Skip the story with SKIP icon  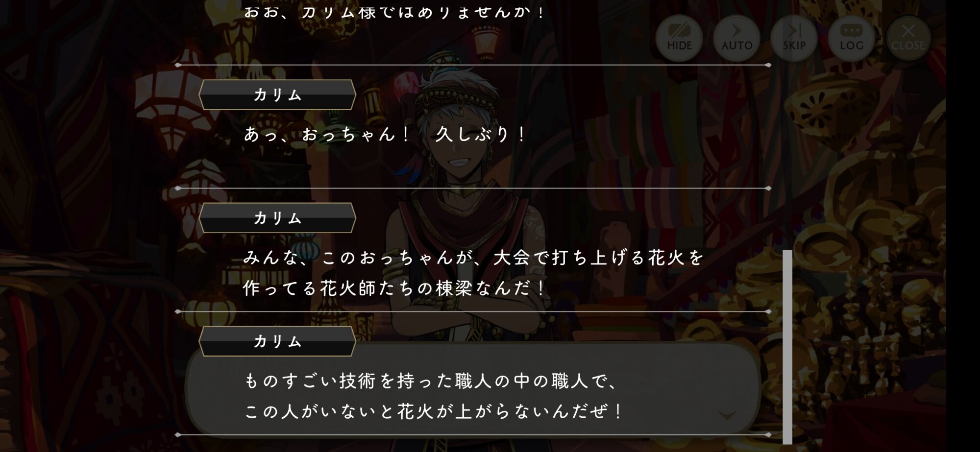point(794,38)
